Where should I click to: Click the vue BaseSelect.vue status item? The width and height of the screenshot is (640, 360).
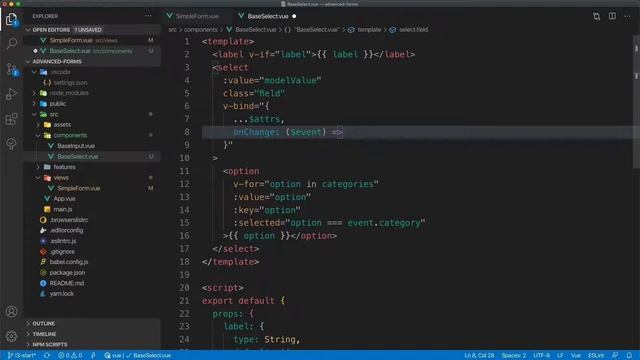coord(138,356)
